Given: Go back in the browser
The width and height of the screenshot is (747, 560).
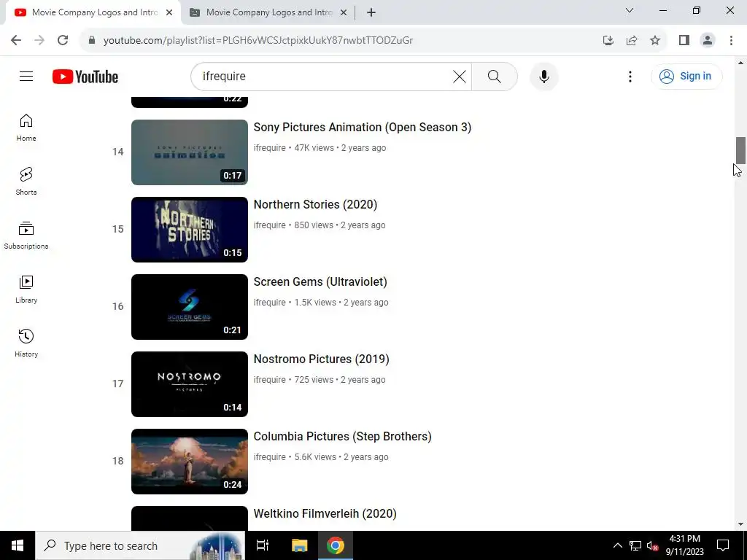Looking at the screenshot, I should [x=16, y=40].
